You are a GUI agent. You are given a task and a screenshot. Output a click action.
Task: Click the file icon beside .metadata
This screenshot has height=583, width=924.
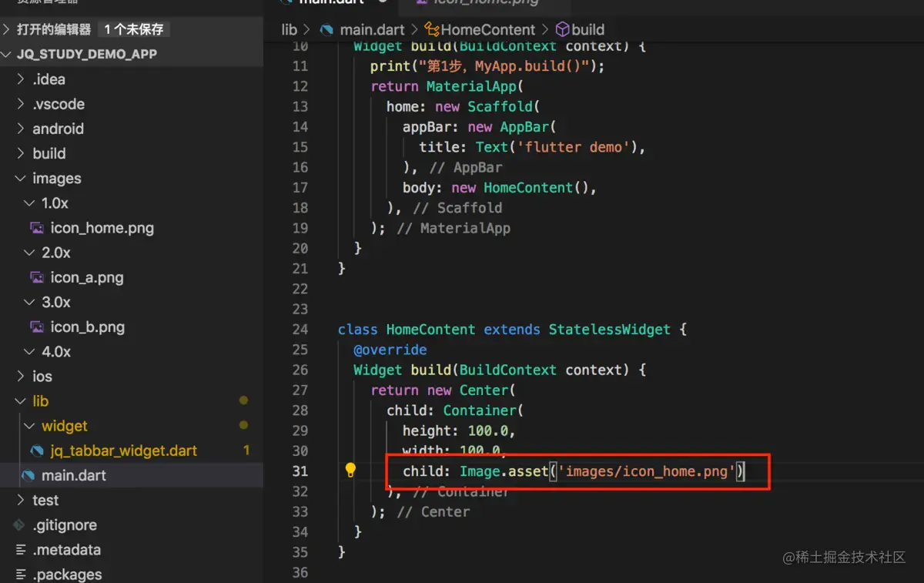[x=19, y=550]
